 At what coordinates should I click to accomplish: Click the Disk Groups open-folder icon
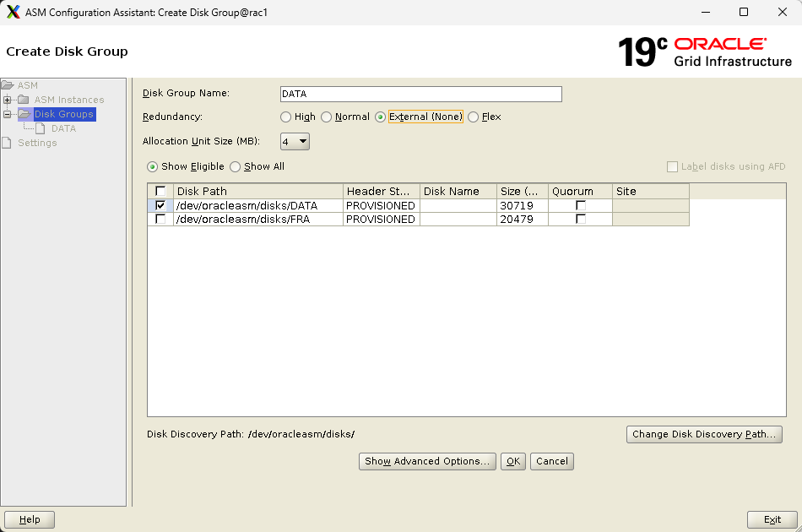pos(25,113)
